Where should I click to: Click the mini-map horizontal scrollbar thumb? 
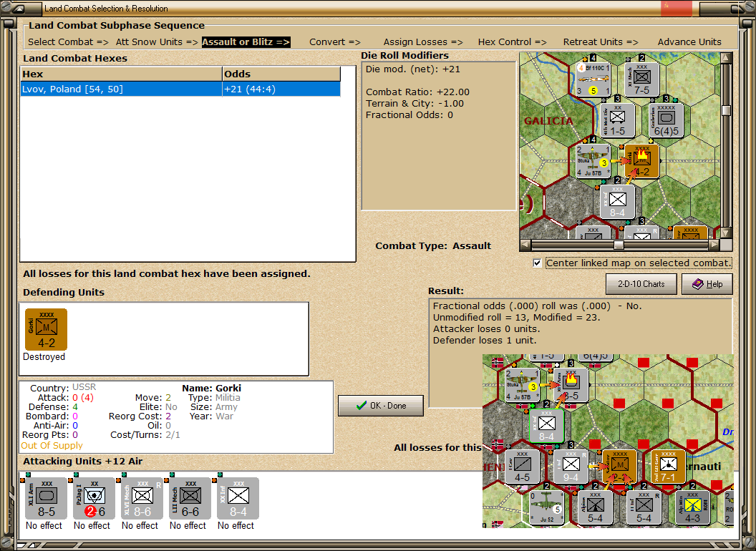tap(619, 245)
